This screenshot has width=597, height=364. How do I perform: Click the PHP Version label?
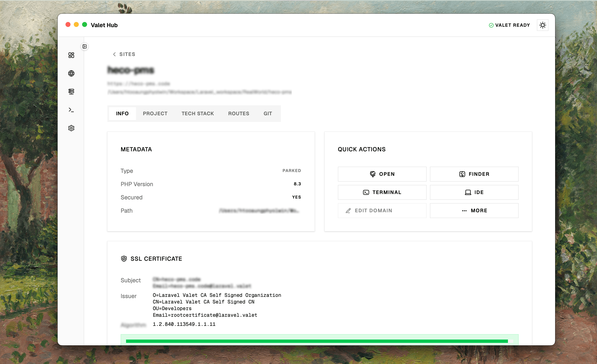(x=137, y=184)
